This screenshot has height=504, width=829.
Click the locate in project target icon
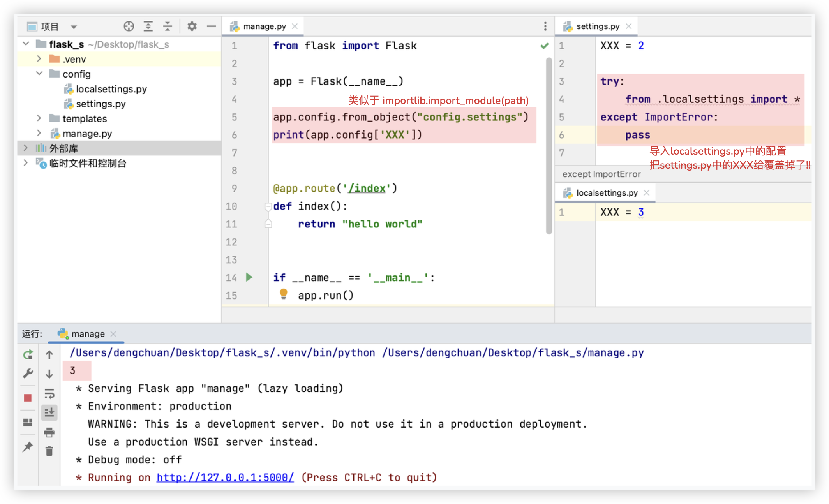pos(129,26)
